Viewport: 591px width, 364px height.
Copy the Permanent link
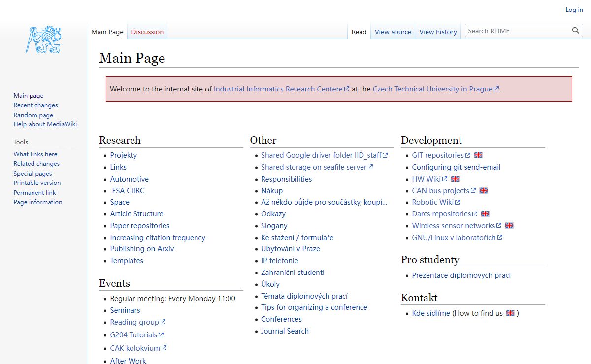(x=34, y=193)
